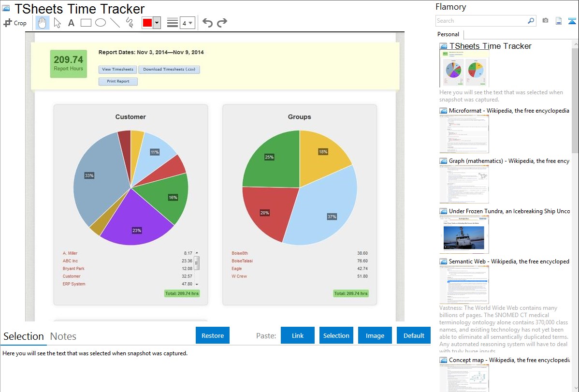This screenshot has width=579, height=392.
Task: Click 'W Crew' in the Groups legend
Action: click(239, 276)
